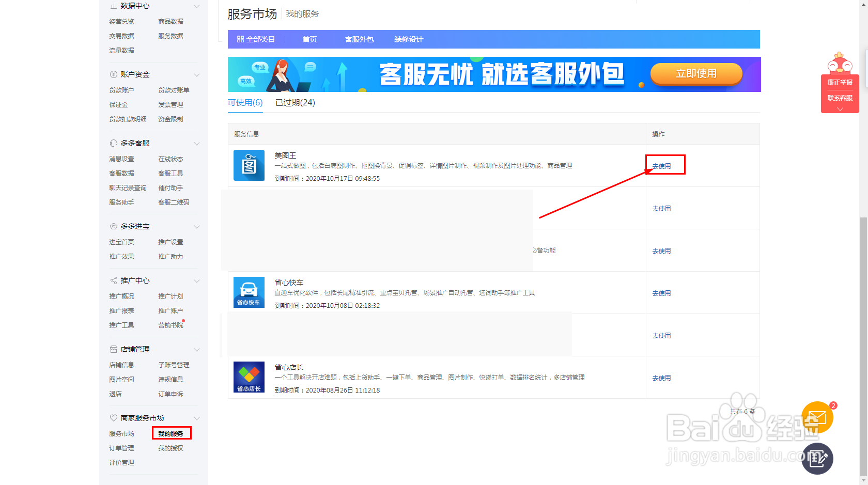
Task: Select 客服外包 in the nav bar
Action: point(359,39)
